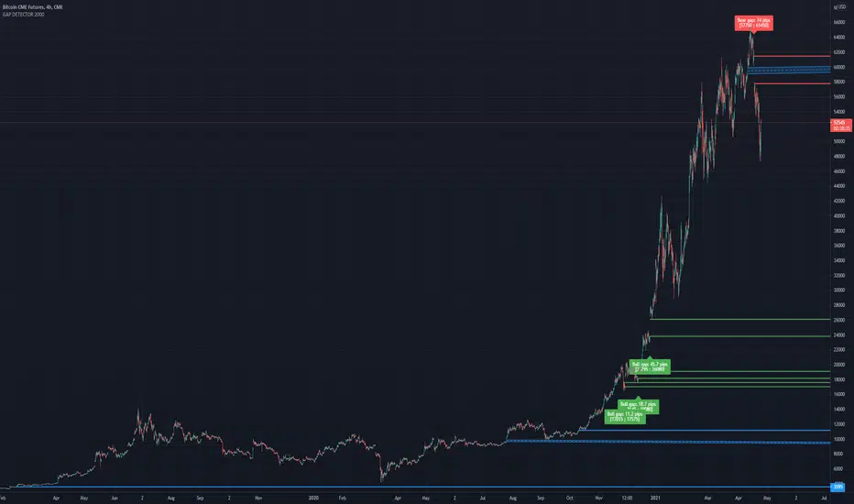Select the lower red gap line near 57800
This screenshot has width=854, height=504.
pyautogui.click(x=792, y=83)
